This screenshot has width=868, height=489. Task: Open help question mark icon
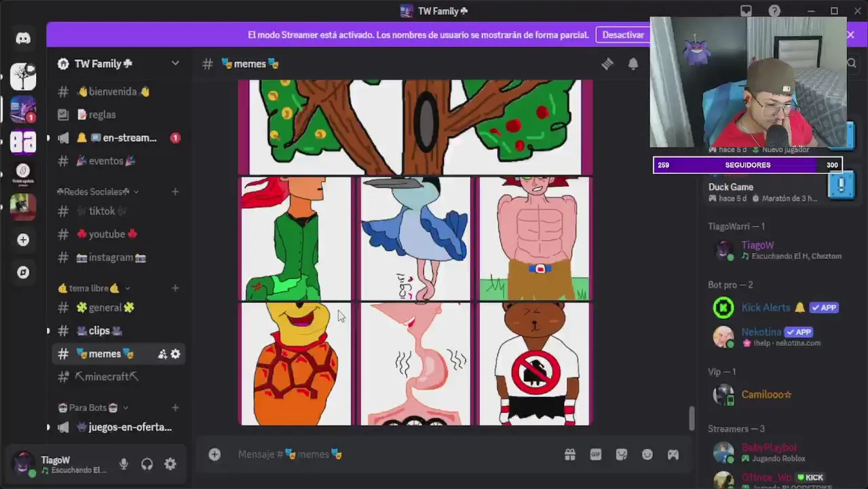[774, 11]
